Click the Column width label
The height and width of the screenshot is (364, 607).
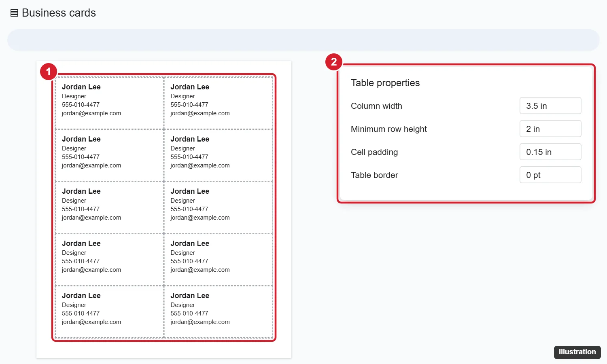376,106
